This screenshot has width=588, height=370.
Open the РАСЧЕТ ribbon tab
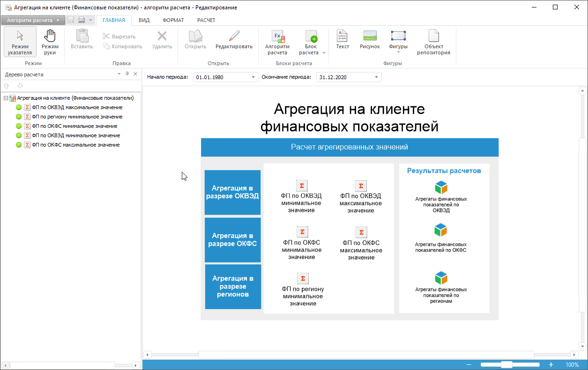(x=206, y=20)
